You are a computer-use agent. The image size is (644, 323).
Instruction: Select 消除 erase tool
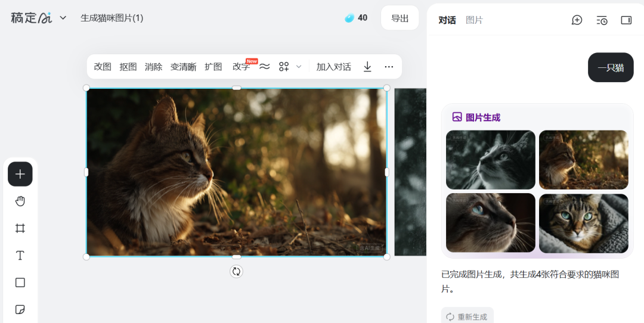[154, 67]
